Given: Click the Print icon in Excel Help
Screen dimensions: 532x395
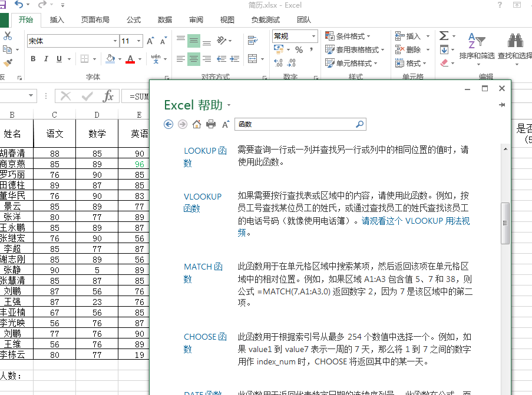Looking at the screenshot, I should point(211,124).
